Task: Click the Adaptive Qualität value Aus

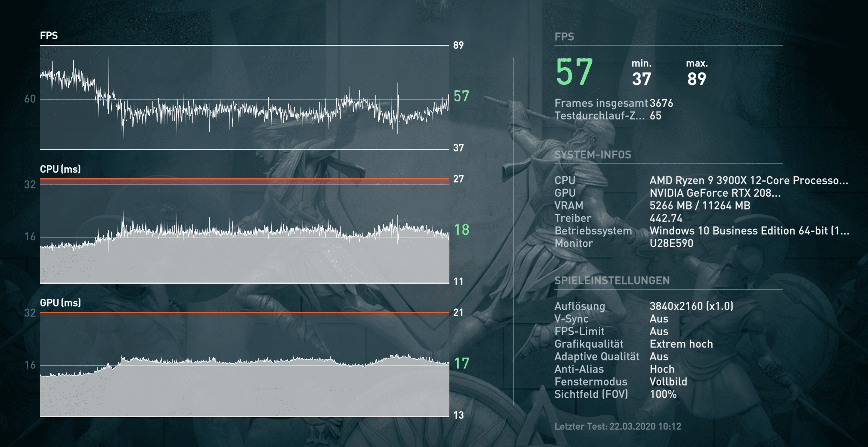Action: tap(659, 356)
